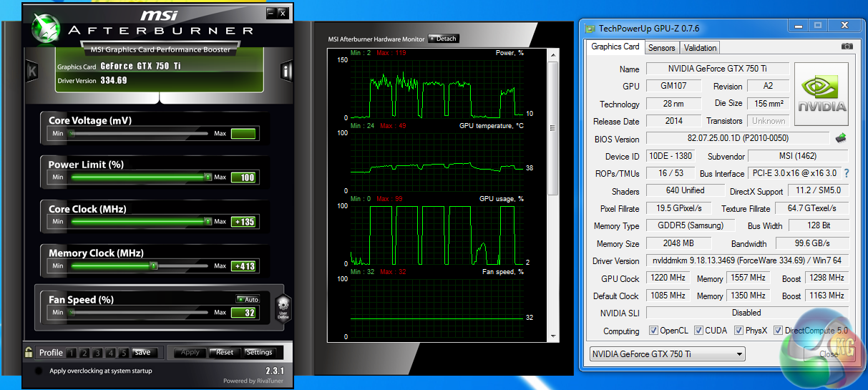Switch to the Graphics Card tab
The height and width of the screenshot is (390, 868).
pos(615,47)
